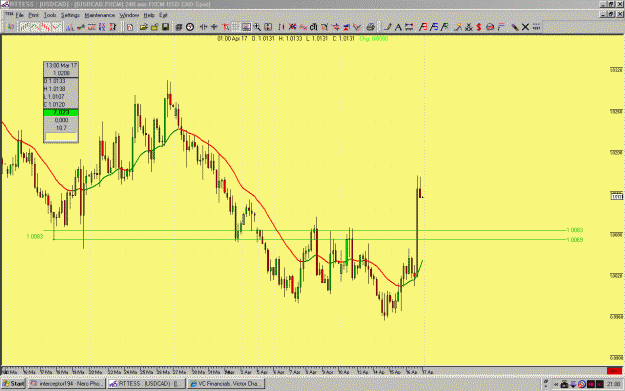Click the printer icon

point(371,27)
